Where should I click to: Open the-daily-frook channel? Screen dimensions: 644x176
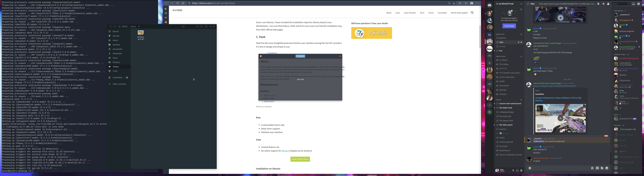(x=509, y=108)
